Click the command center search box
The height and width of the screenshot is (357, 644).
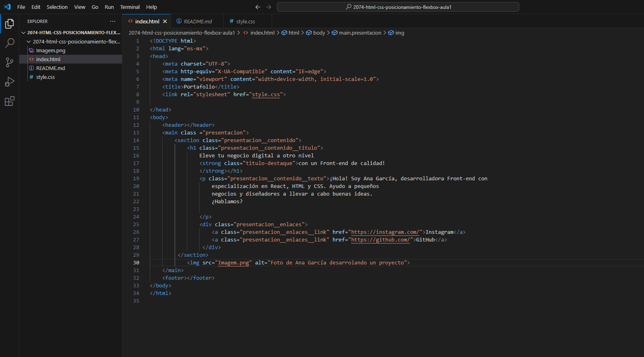pos(398,7)
